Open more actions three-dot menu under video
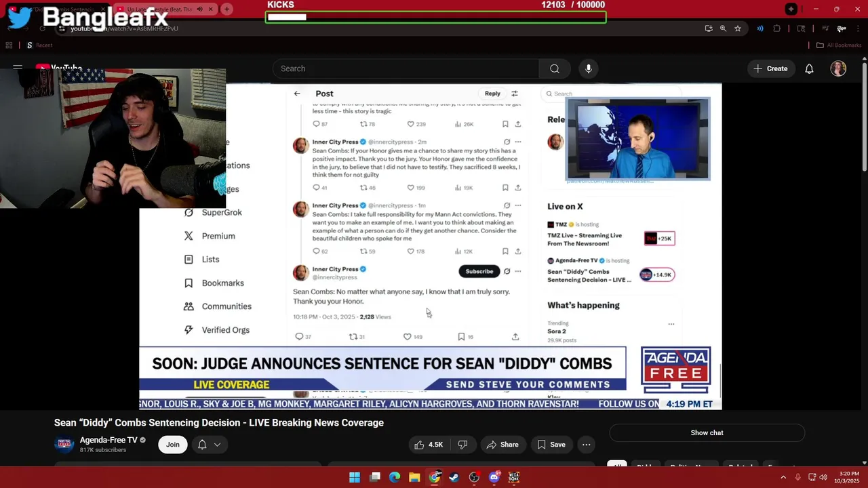This screenshot has height=488, width=868. (x=586, y=445)
